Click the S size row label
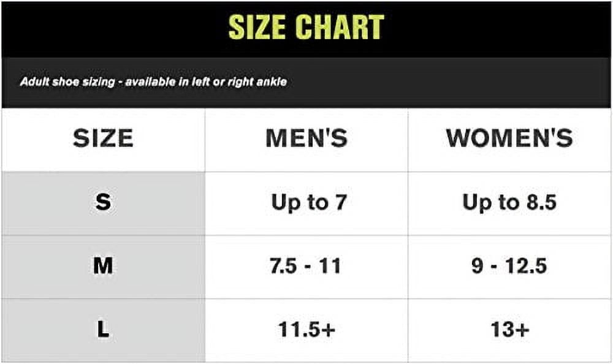Viewport: 613px width, 364px height. [x=103, y=202]
